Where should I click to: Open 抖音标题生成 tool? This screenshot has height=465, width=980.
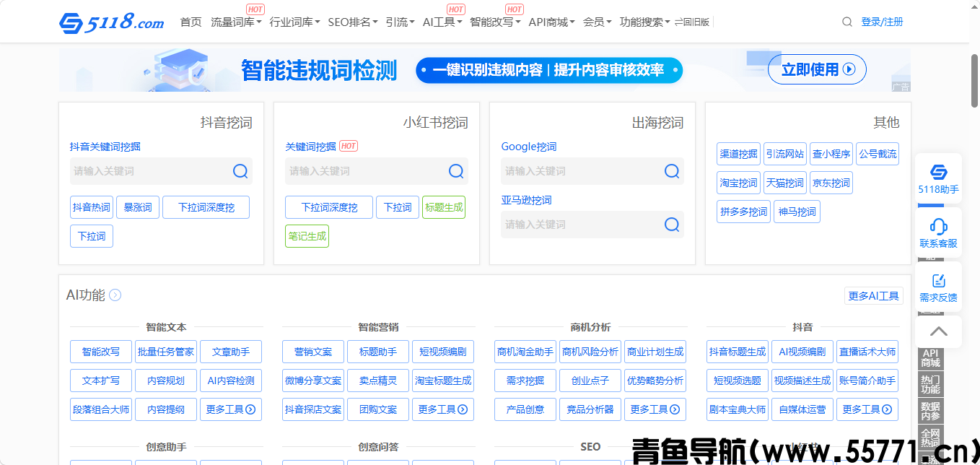(738, 352)
